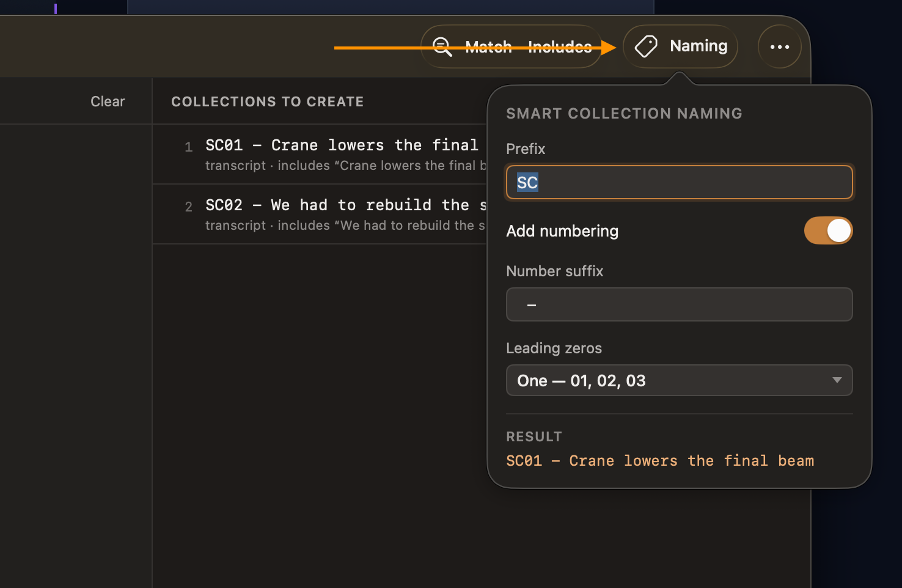Toggle the Add numbering switch
Image resolution: width=902 pixels, height=588 pixels.
(x=828, y=230)
